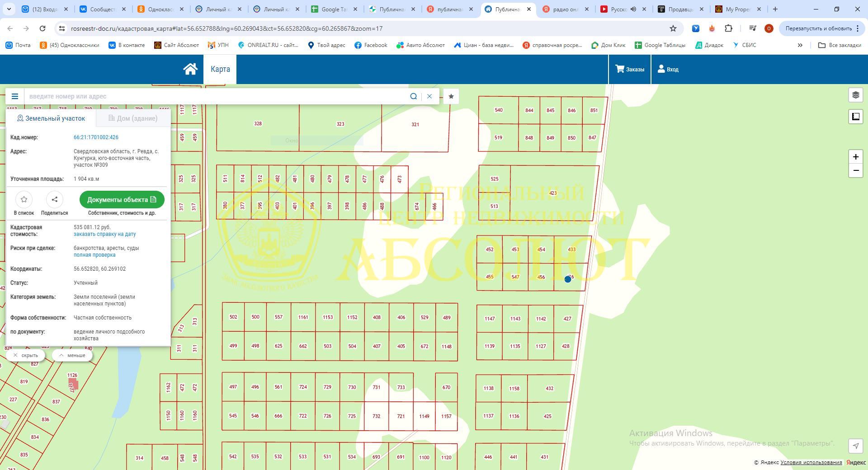Image resolution: width=868 pixels, height=470 pixels.
Task: Open Facebook bookmark
Action: 371,45
